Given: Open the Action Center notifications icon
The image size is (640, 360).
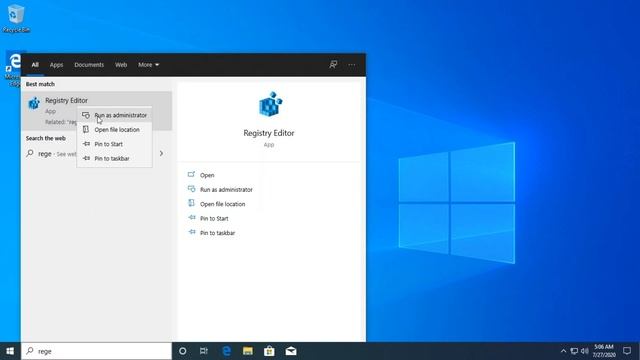Looking at the screenshot, I should tap(627, 351).
